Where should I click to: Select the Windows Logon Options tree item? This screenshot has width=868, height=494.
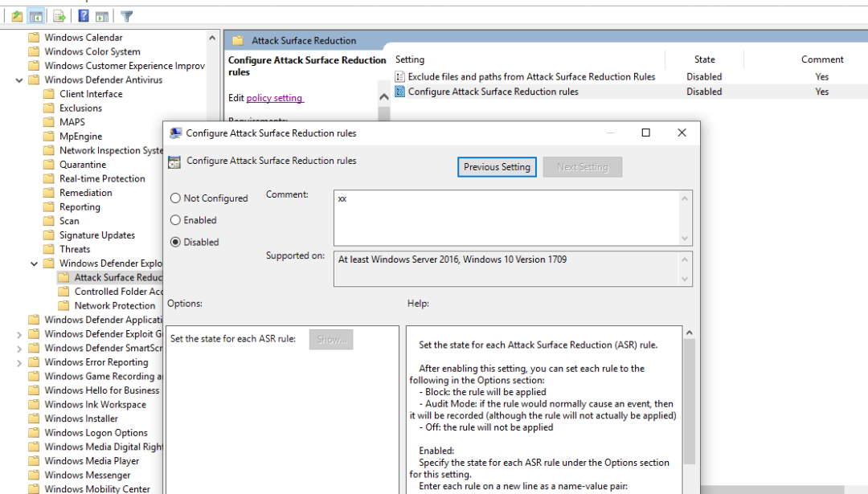(x=96, y=433)
